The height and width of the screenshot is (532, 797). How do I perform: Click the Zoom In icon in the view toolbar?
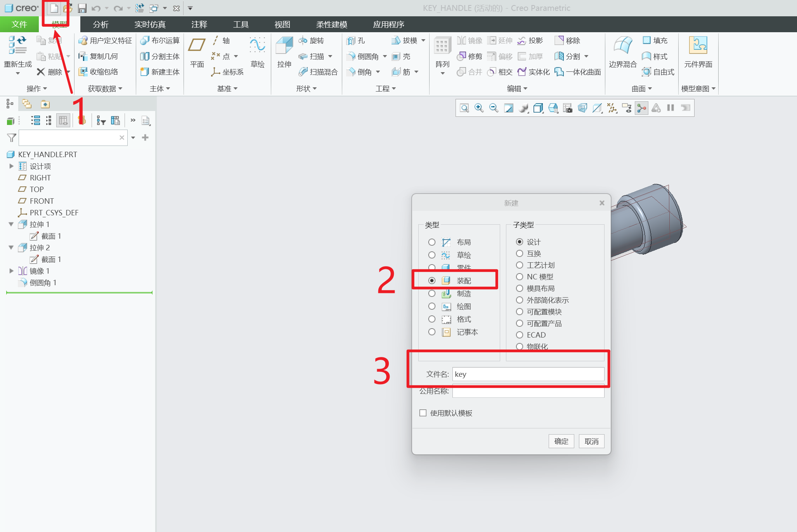pos(479,108)
